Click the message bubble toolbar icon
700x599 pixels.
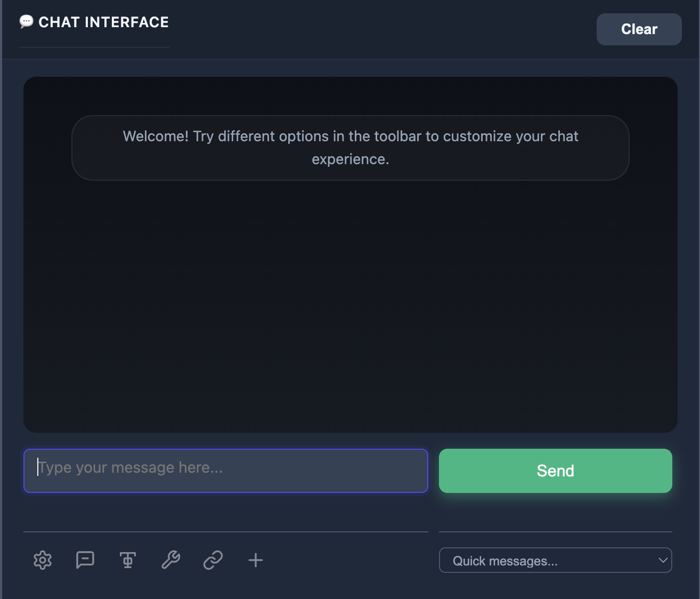click(x=85, y=560)
